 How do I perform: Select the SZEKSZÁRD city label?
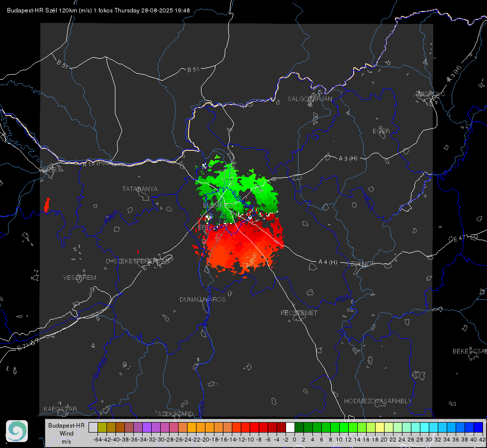coord(176,414)
